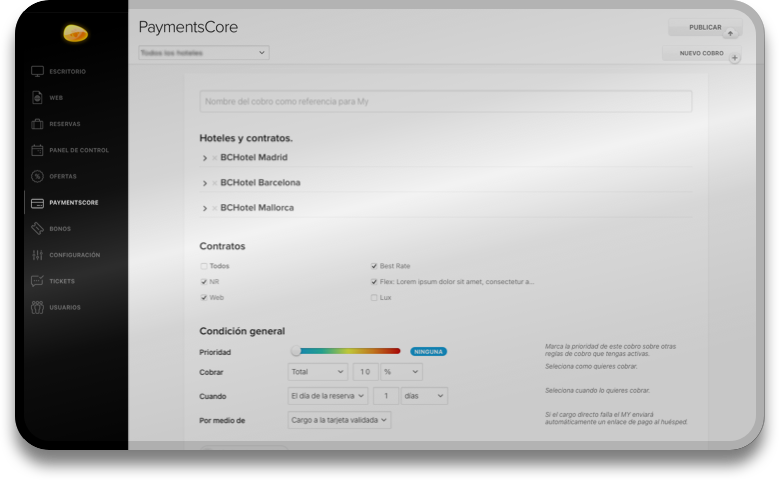Screen dimensions: 779x480
Task: Open Configuración in the sidebar
Action: (75, 255)
